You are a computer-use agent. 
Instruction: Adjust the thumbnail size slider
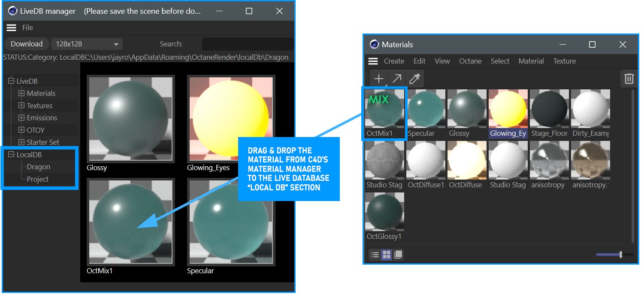(x=620, y=255)
